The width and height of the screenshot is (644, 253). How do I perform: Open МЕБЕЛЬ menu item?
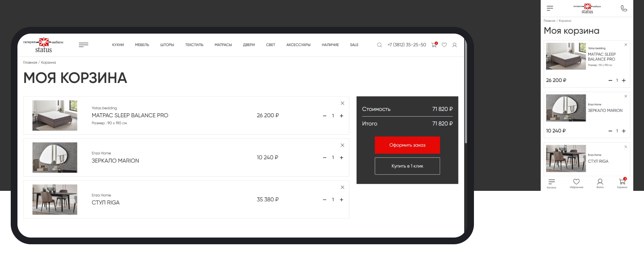[x=142, y=45]
